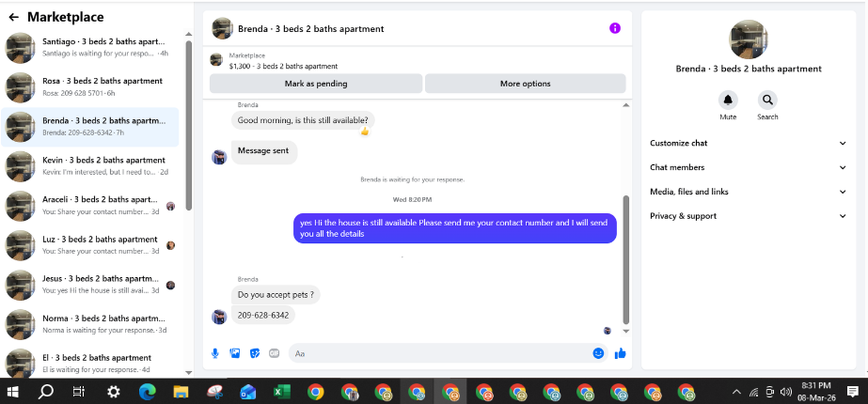Open the emoji picker in message box
The width and height of the screenshot is (868, 404).
[598, 353]
